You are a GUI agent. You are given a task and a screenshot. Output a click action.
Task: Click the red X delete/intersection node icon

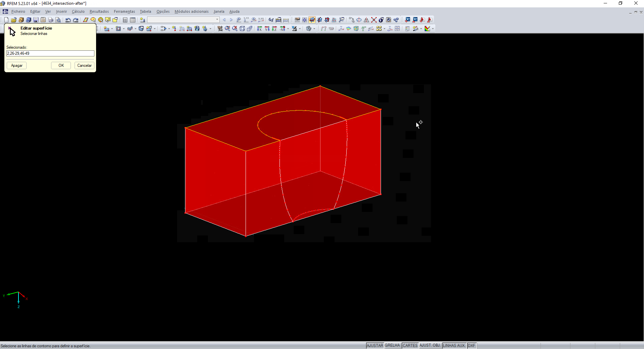click(374, 20)
